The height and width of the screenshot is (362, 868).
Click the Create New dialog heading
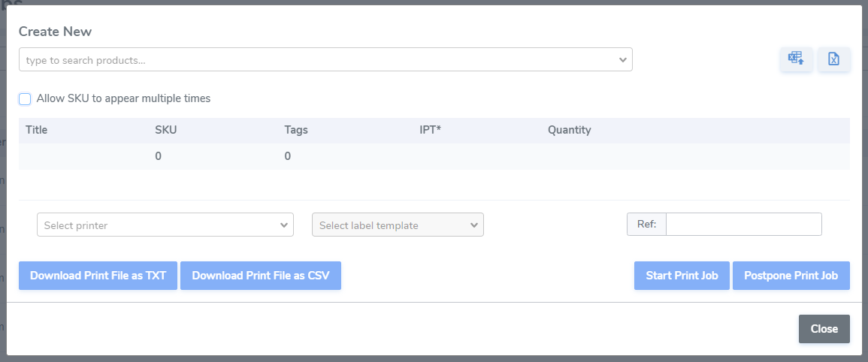56,32
